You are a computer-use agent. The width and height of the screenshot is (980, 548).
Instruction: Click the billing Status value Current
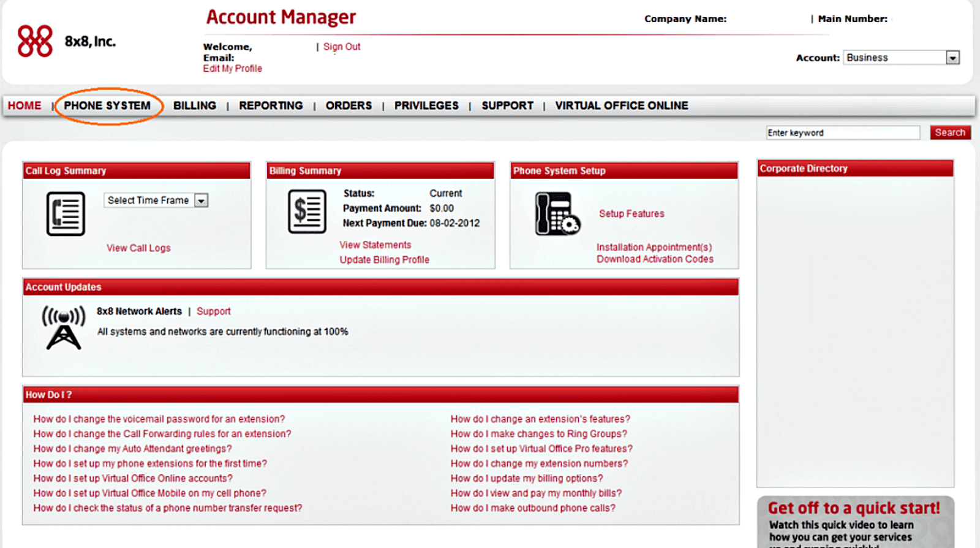coord(446,193)
